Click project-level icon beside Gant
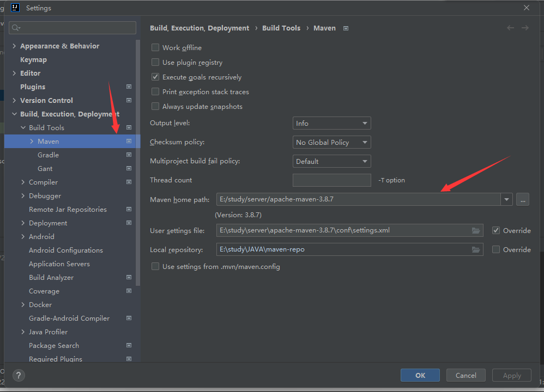Image resolution: width=544 pixels, height=392 pixels. point(129,168)
